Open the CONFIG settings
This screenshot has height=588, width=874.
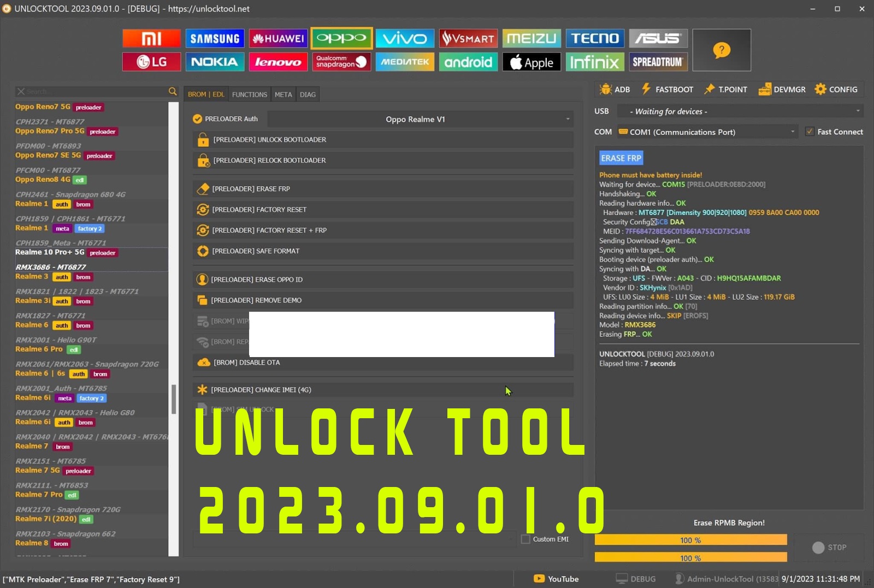coord(836,90)
